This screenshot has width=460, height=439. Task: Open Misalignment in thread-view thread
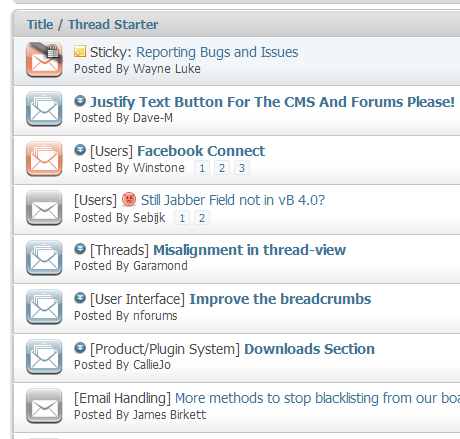[249, 250]
